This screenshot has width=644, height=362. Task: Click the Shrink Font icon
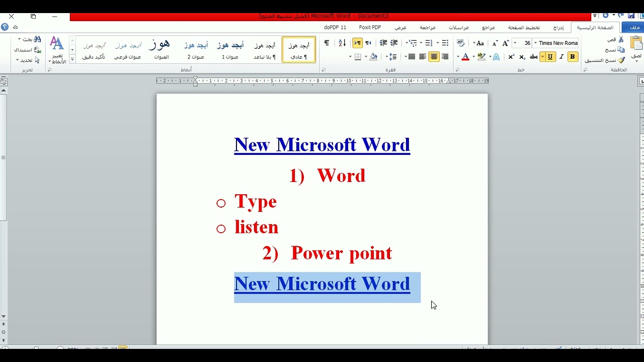[x=495, y=43]
